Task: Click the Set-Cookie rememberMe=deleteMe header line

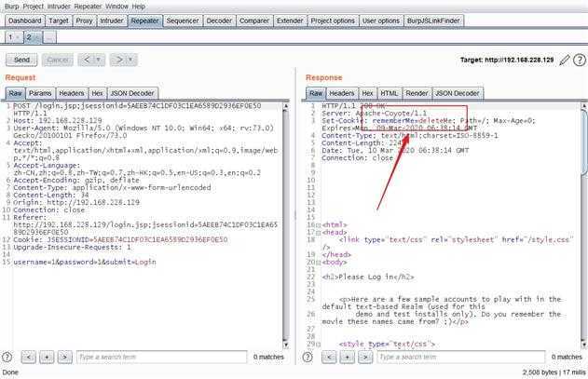Action: point(429,125)
